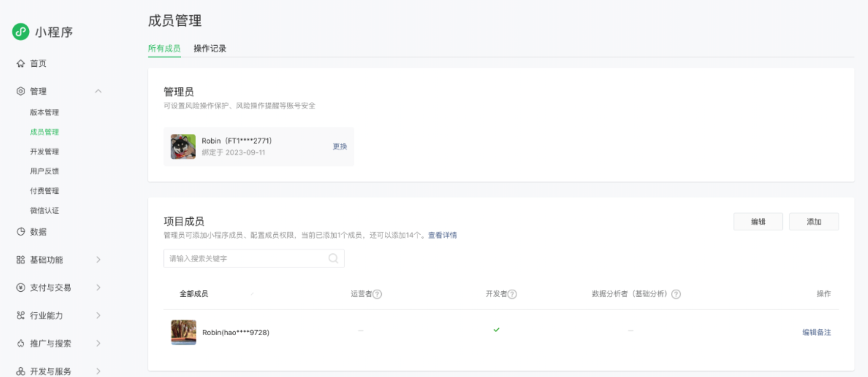The width and height of the screenshot is (868, 377).
Task: Click the search magnifier icon in keyword field
Action: point(333,259)
